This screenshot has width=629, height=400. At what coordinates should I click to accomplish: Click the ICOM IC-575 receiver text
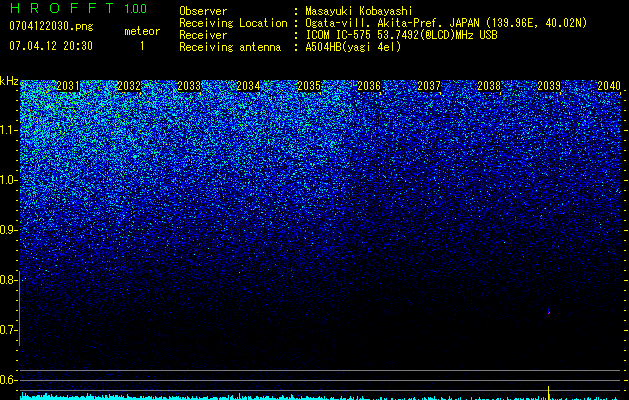(x=401, y=35)
